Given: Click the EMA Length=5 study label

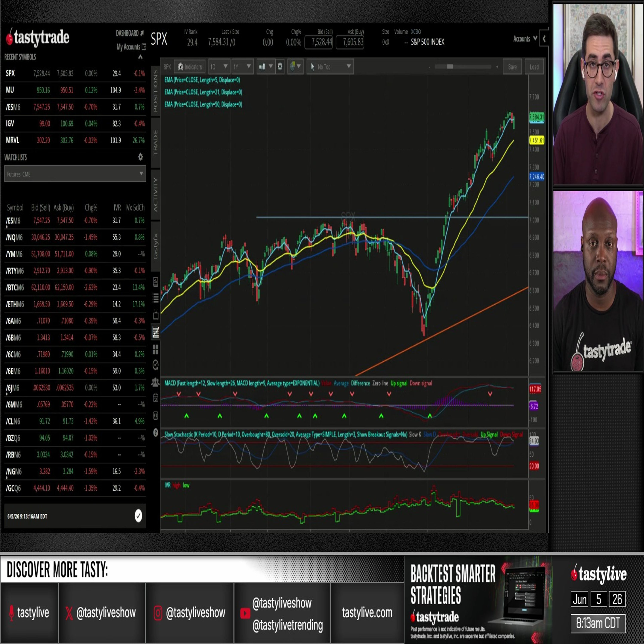Looking at the screenshot, I should (202, 80).
